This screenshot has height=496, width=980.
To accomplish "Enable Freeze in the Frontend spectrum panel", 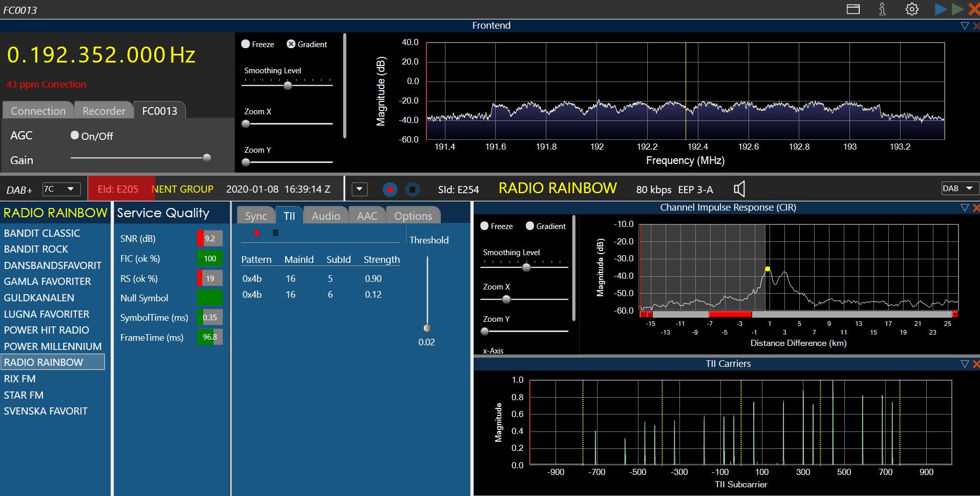I will click(x=246, y=44).
